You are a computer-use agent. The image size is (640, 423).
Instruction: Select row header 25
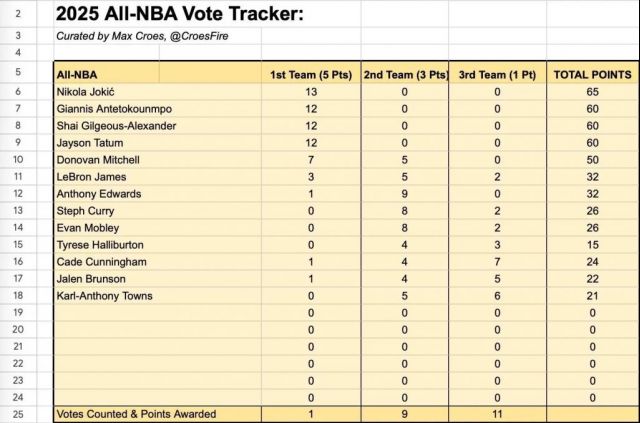tap(18, 414)
